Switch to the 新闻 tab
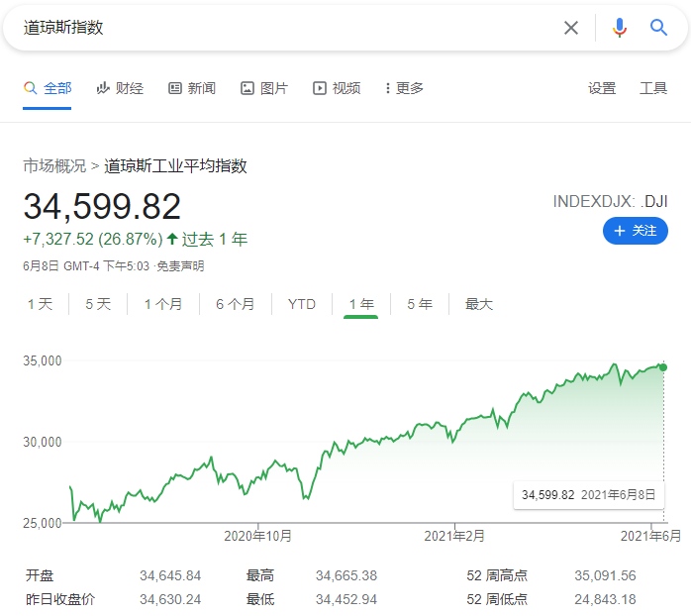Screen dimensions: 691x616 tap(192, 88)
